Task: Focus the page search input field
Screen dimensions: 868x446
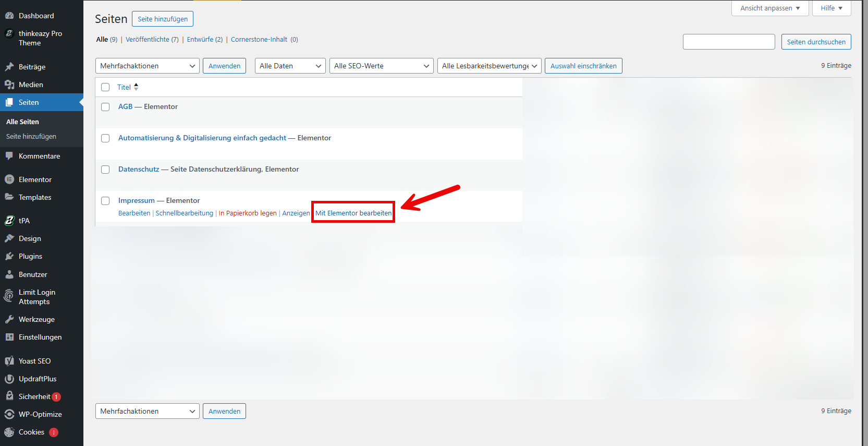Action: pos(729,42)
